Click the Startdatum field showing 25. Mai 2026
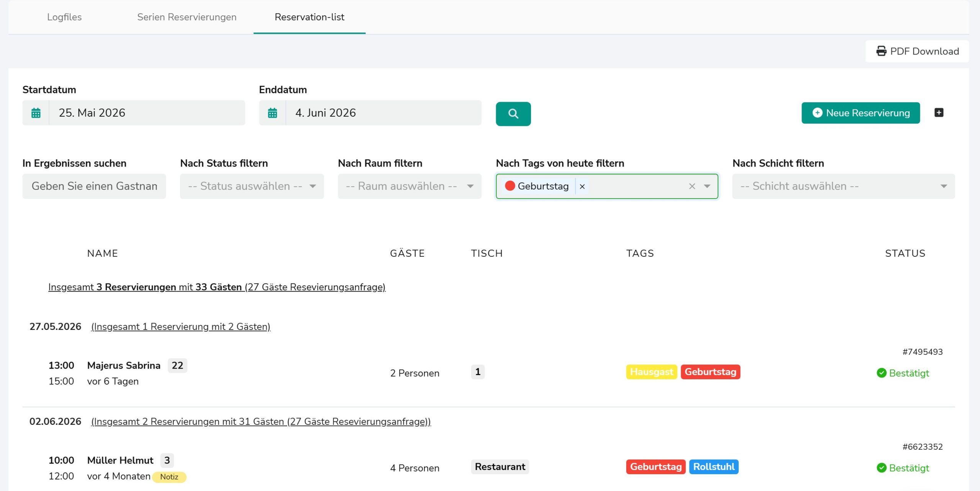 point(147,113)
